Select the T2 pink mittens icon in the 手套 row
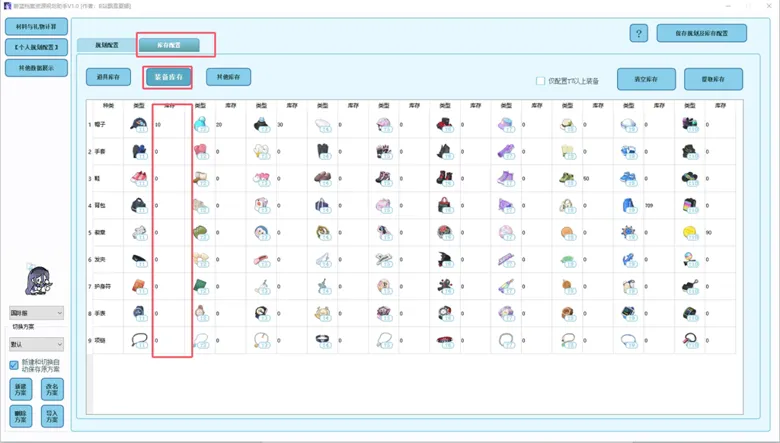 tap(200, 151)
